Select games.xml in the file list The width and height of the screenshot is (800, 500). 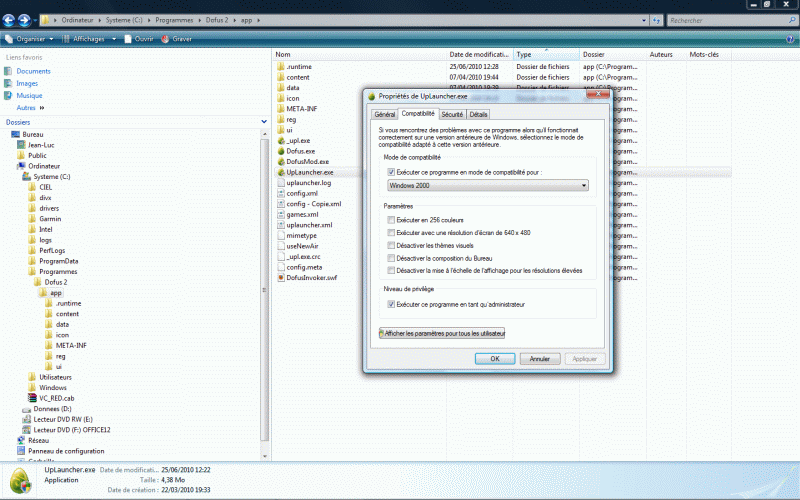(298, 214)
